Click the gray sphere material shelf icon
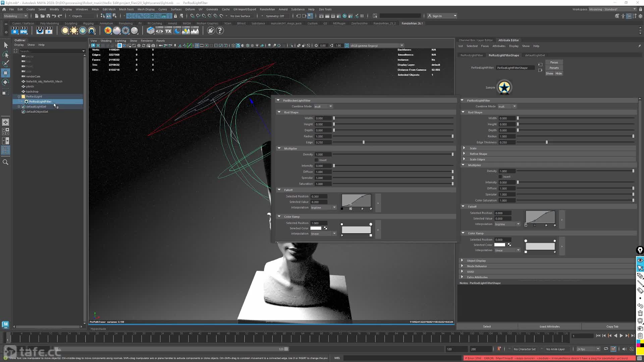 pos(135,31)
